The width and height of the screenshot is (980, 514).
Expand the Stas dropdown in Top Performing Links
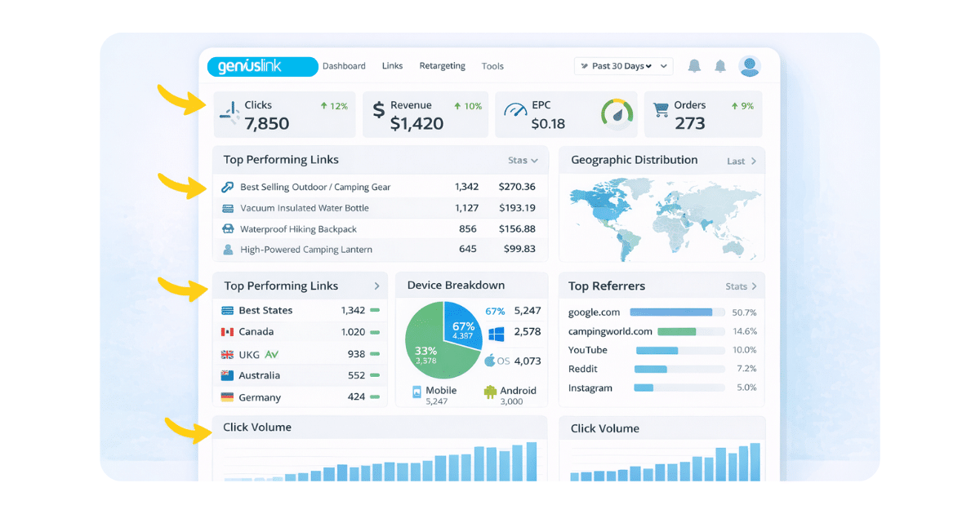[523, 161]
